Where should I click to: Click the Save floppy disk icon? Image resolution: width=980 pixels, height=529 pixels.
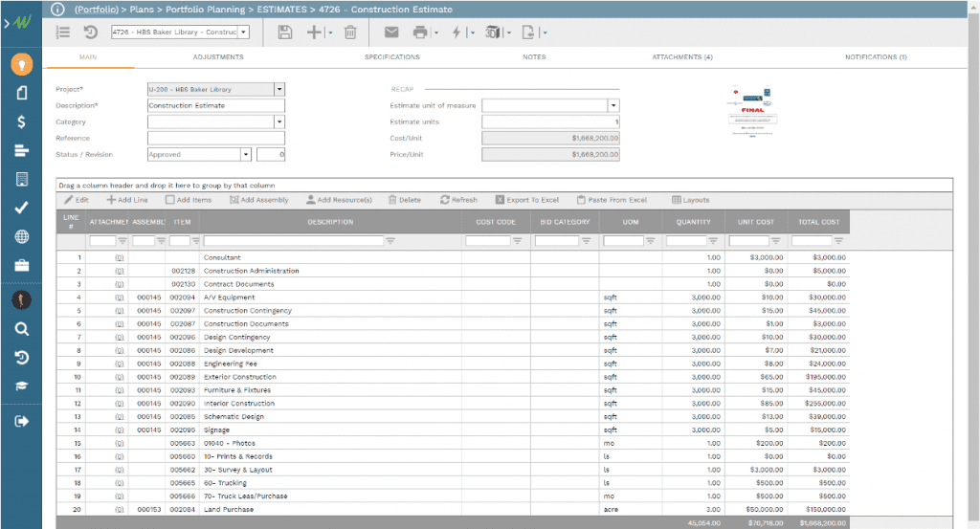pyautogui.click(x=284, y=33)
